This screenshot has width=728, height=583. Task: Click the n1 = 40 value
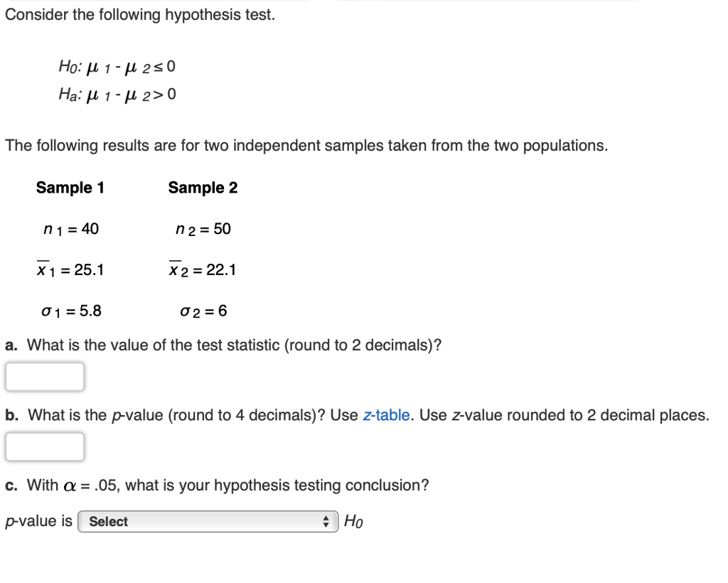point(71,229)
